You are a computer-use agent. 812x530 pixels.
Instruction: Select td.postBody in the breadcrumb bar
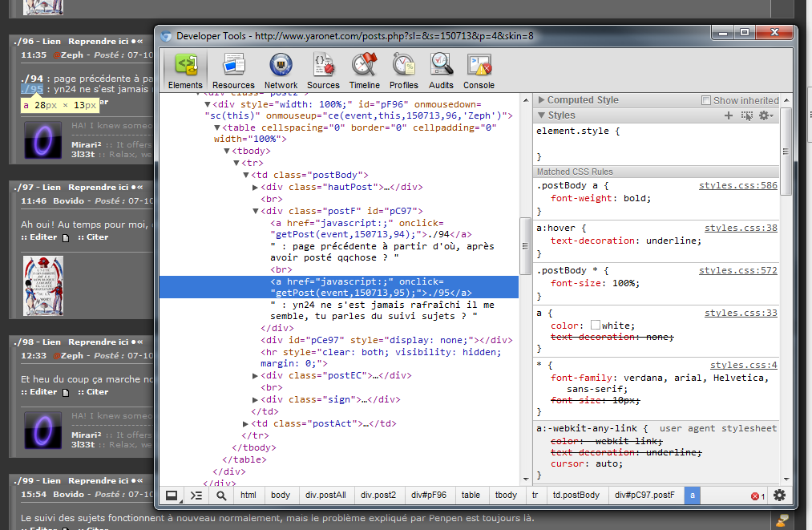(x=576, y=496)
